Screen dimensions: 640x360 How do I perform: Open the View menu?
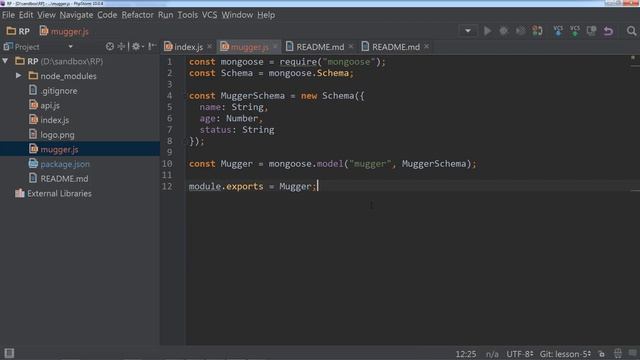point(46,15)
